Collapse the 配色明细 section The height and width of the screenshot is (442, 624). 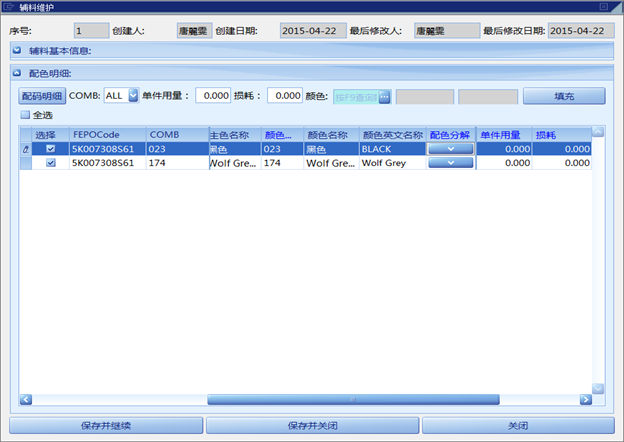[x=16, y=73]
